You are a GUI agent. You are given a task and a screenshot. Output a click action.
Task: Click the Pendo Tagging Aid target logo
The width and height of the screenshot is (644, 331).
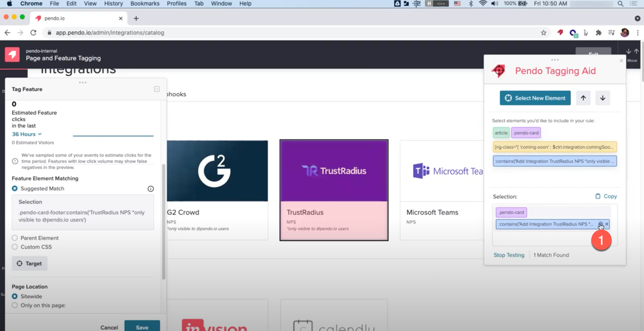498,71
